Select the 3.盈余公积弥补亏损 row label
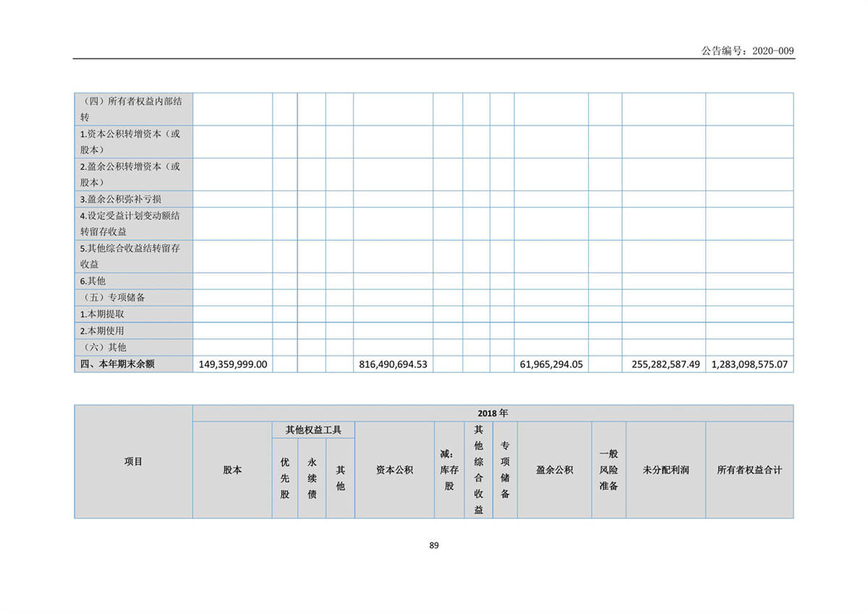The height and width of the screenshot is (613, 868). [121, 199]
